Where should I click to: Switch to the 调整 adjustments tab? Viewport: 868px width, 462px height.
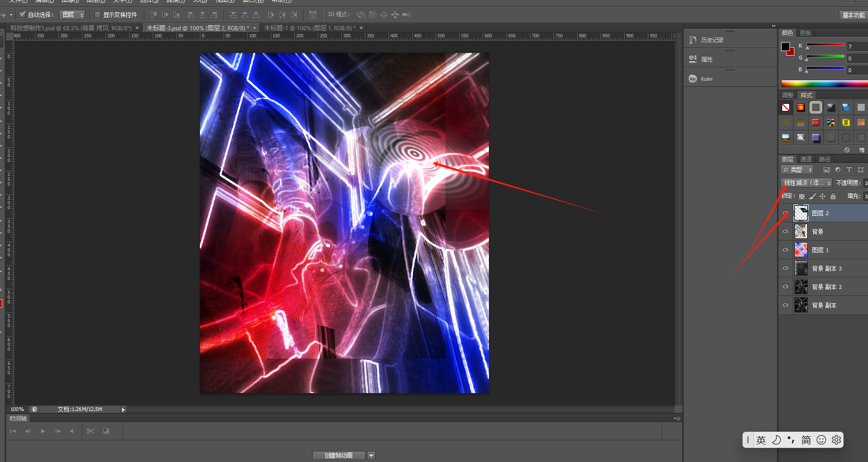(x=788, y=95)
